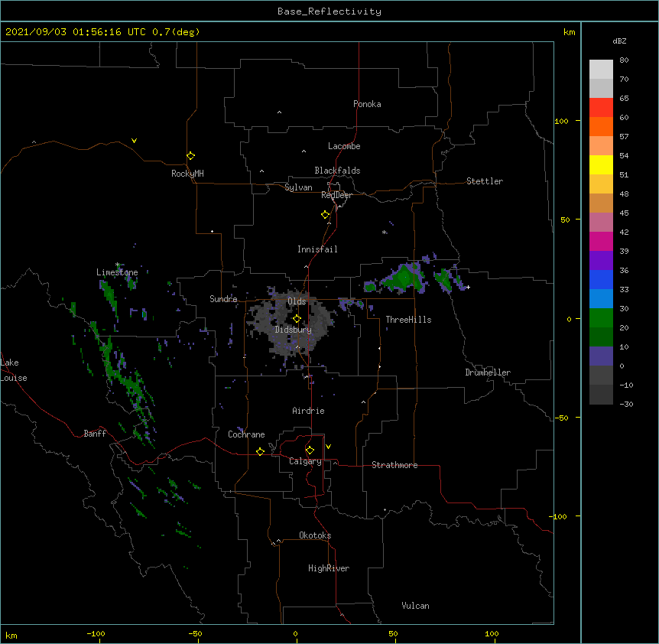Image resolution: width=659 pixels, height=644 pixels.
Task: Click the yellow V marker northwest of RockyMH
Action: pos(134,141)
